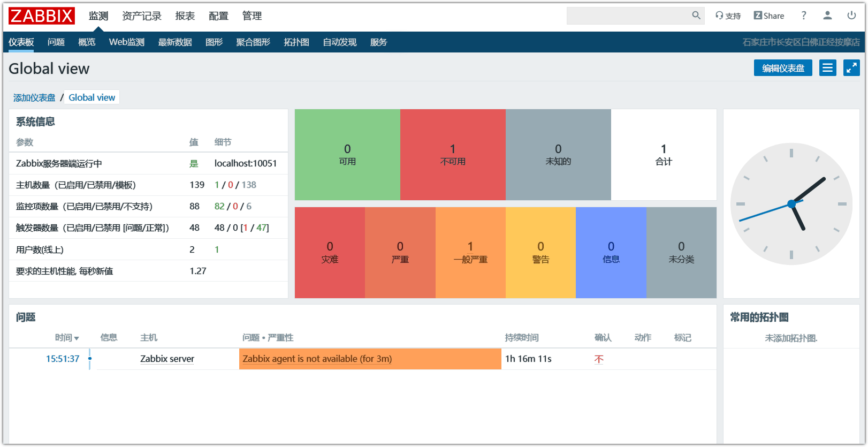Click the 一般严重 severity tile
The height and width of the screenshot is (447, 868).
pos(470,253)
